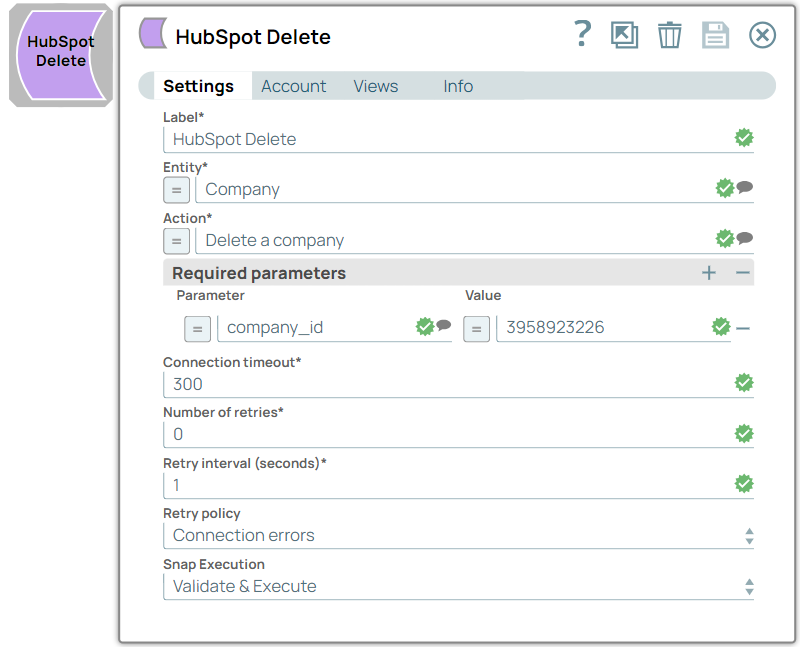
Task: Open the Views tab
Action: pos(376,86)
